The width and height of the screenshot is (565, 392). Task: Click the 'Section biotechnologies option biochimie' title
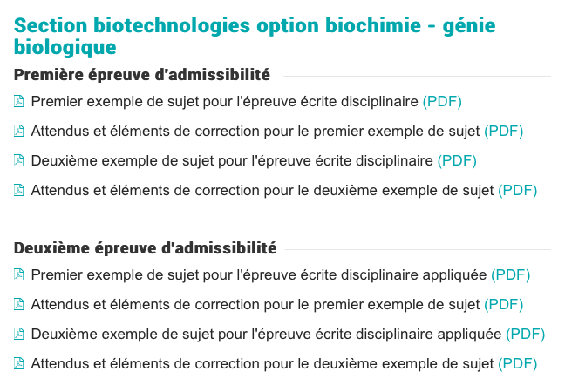(x=255, y=37)
